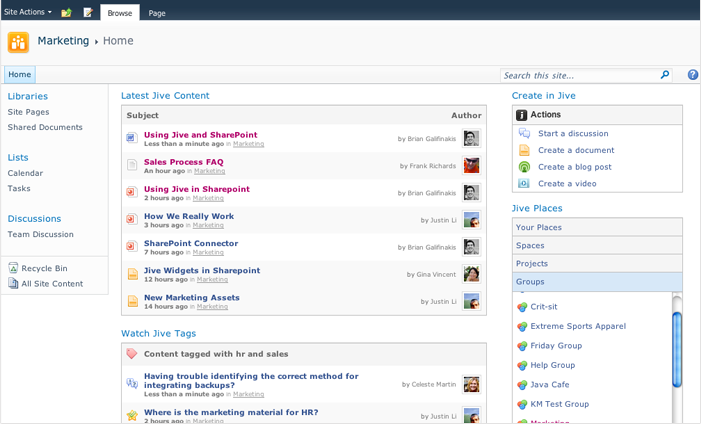Open the Lists heading link
Image resolution: width=701 pixels, height=424 pixels.
[x=18, y=157]
